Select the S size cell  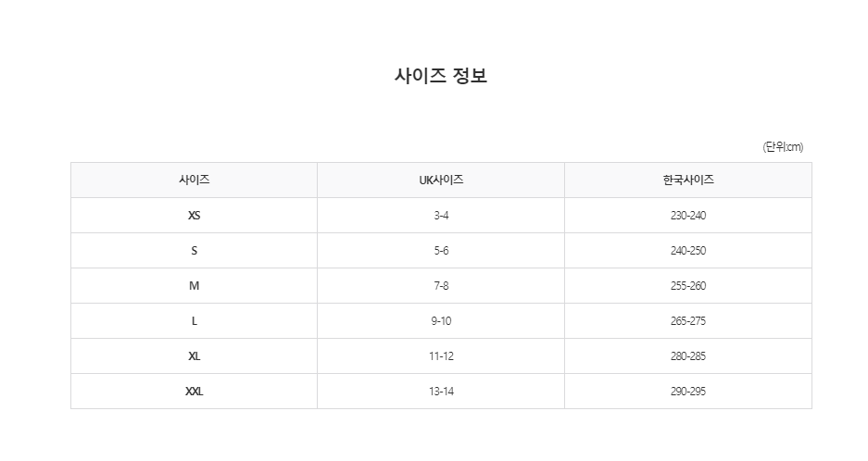point(194,251)
